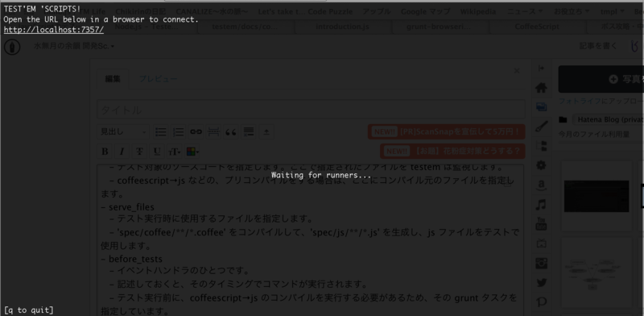644x316 pixels.
Task: Click the paintbrush sidebar icon
Action: click(541, 127)
